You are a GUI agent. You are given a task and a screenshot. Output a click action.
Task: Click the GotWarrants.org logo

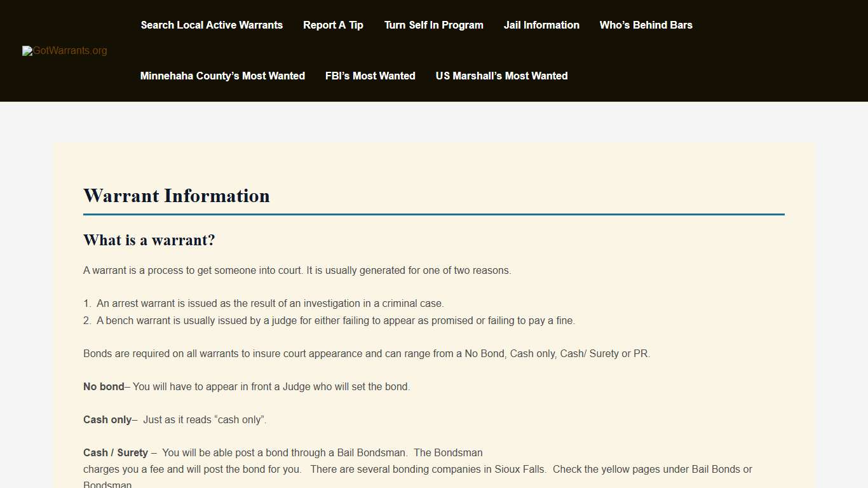tap(64, 51)
